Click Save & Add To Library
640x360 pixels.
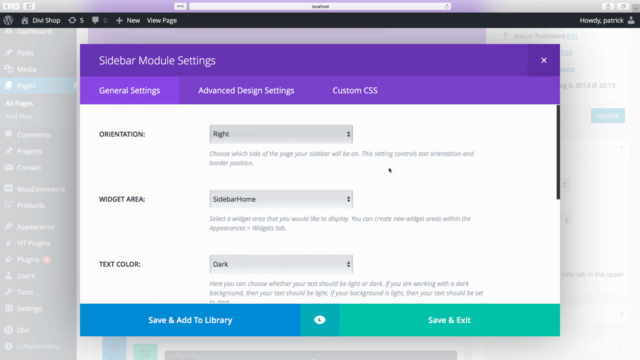(x=190, y=320)
